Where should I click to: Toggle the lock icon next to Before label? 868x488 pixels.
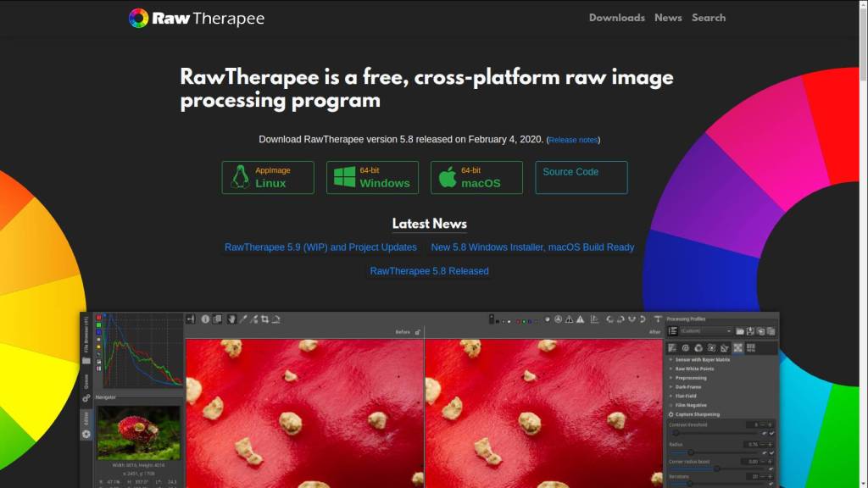click(418, 332)
